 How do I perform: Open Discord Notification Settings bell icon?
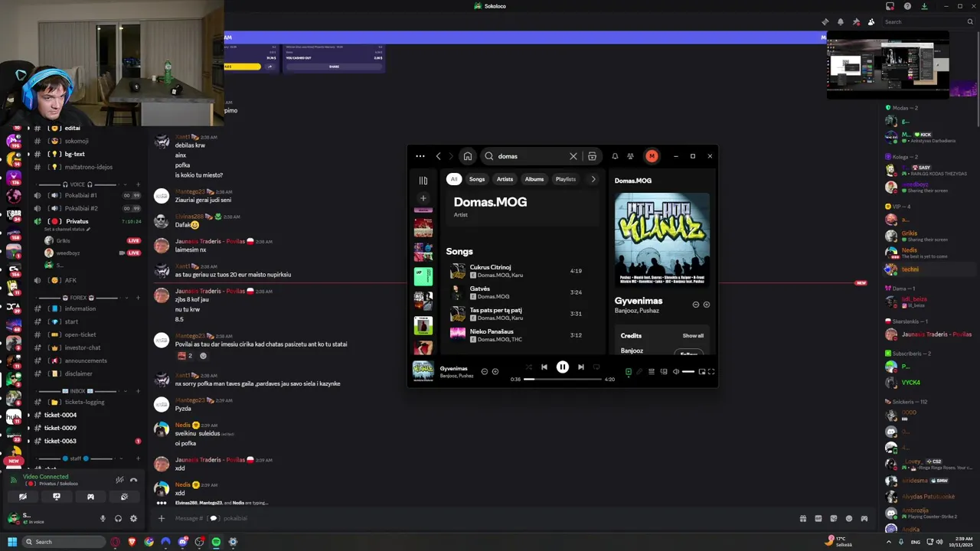pyautogui.click(x=841, y=22)
